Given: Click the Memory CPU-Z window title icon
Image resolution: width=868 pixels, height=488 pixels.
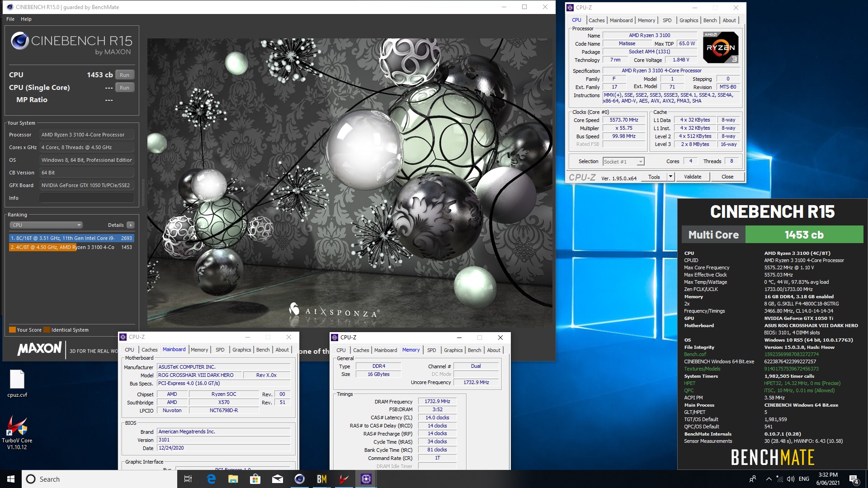Looking at the screenshot, I should (335, 338).
